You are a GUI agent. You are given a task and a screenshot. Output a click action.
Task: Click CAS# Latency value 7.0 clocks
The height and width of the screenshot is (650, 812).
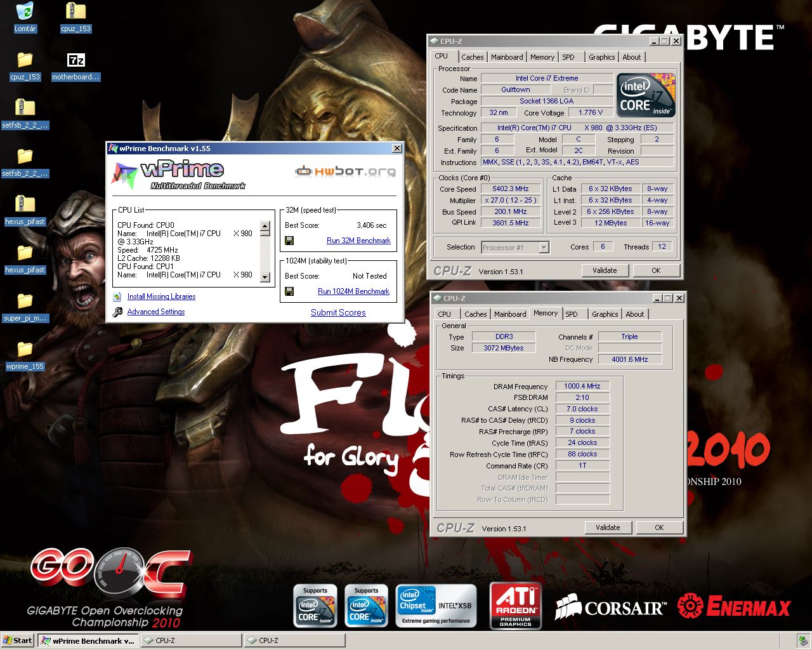582,409
